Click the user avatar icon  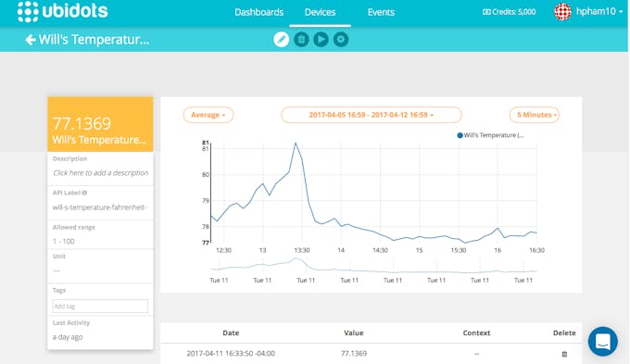(x=562, y=12)
